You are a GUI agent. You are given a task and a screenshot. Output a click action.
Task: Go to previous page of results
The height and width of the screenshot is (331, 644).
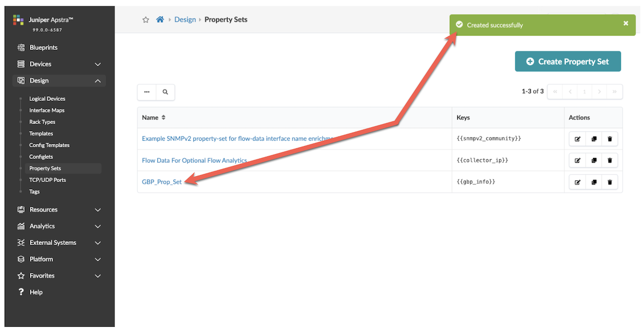coord(570,92)
